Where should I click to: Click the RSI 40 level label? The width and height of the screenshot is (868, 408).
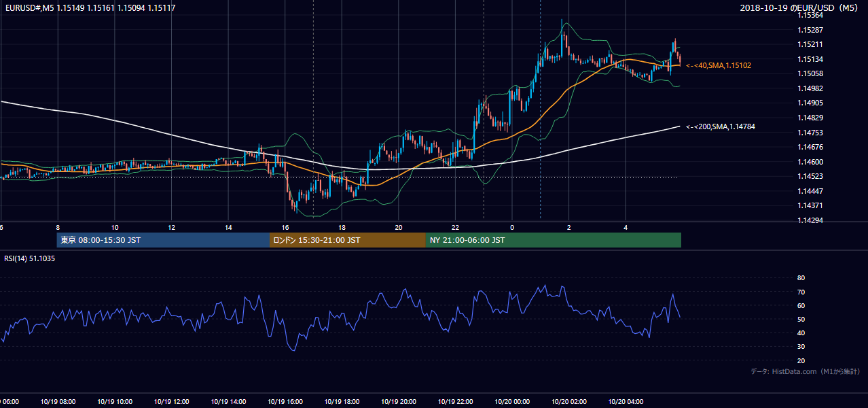[801, 333]
